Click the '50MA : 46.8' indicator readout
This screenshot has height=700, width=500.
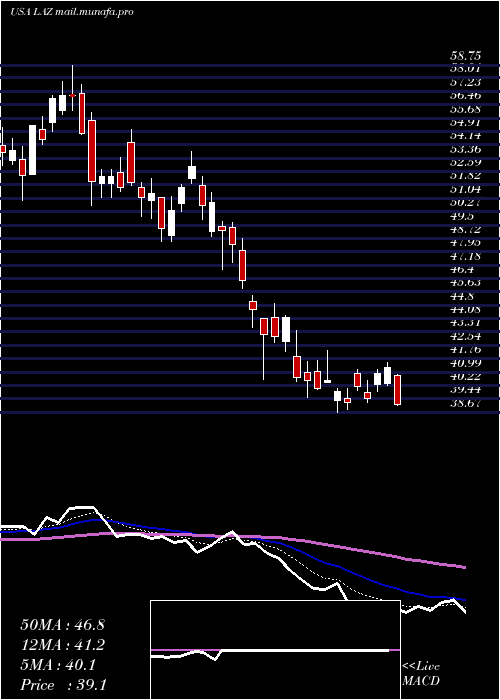coord(62,625)
